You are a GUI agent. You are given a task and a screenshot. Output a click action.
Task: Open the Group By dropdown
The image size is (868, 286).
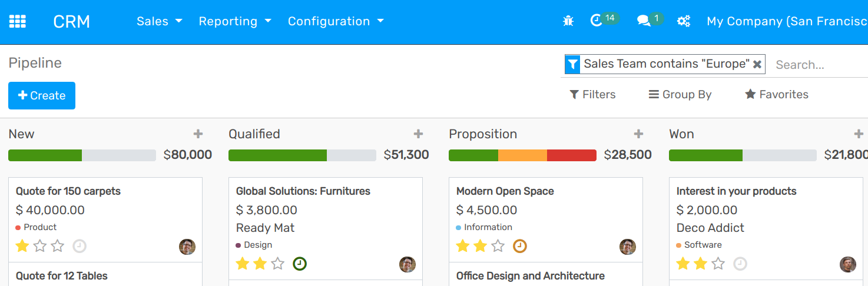click(680, 95)
